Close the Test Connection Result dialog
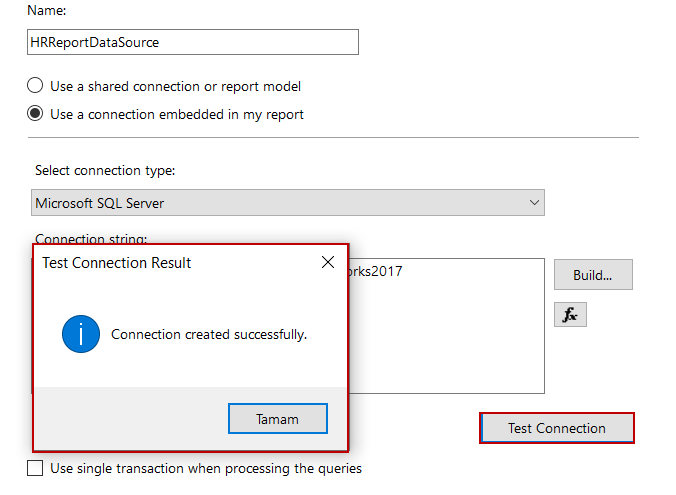Viewport: 676px width, 495px height. coord(327,263)
